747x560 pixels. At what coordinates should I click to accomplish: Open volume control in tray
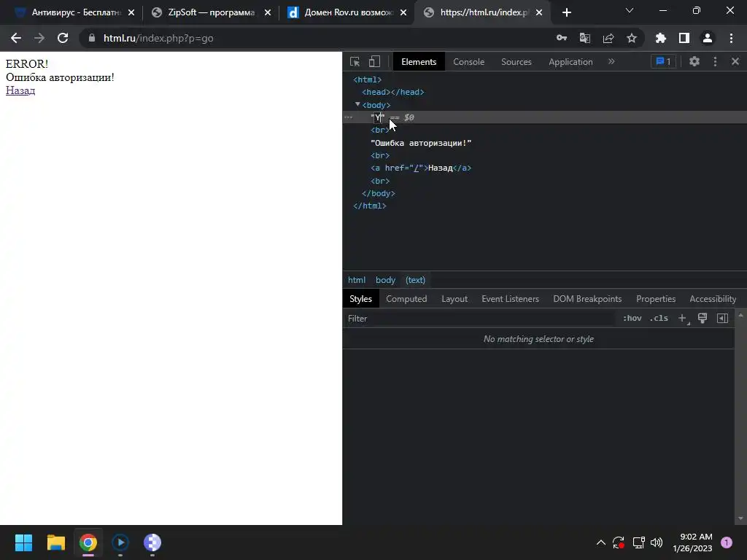657,542
